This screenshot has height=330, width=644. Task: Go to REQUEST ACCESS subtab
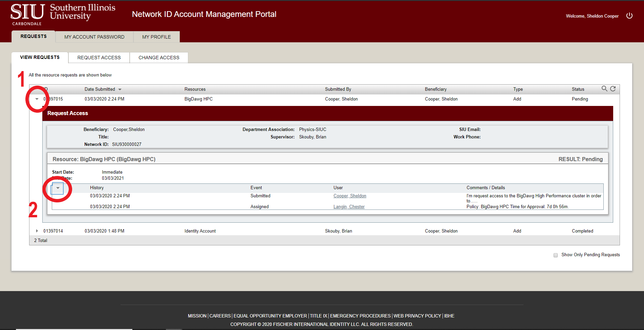coord(99,58)
